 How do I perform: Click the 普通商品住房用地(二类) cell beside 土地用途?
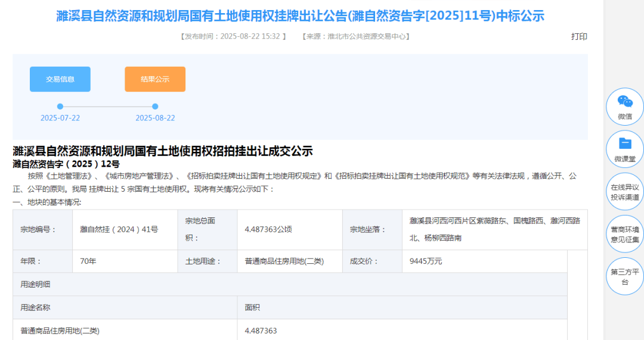coord(290,261)
